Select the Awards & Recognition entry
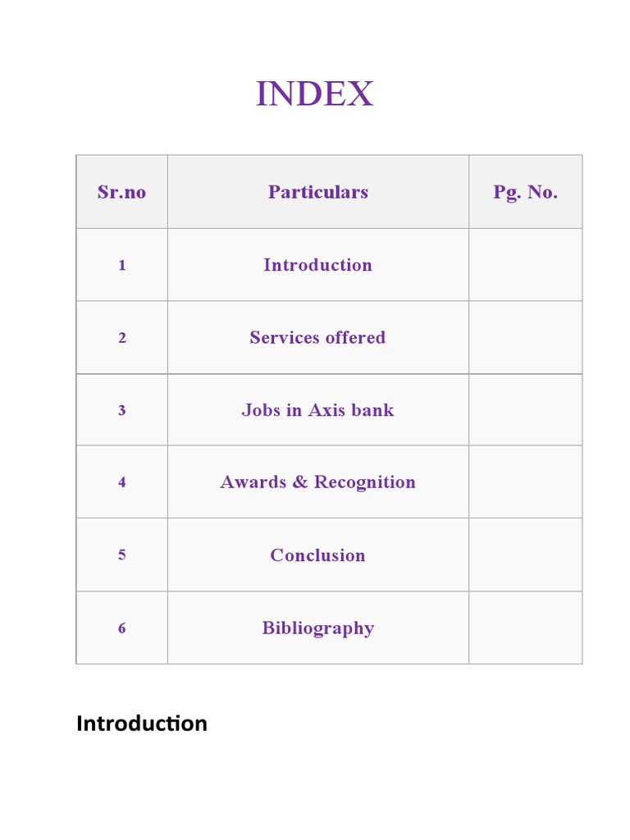Image resolution: width=630 pixels, height=840 pixels. (317, 482)
